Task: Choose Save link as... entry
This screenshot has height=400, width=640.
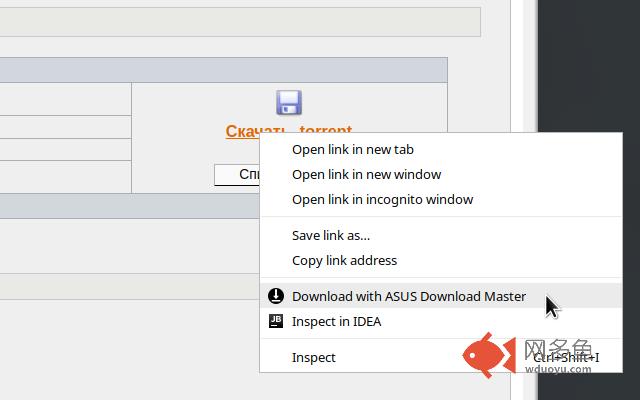Action: [441, 236]
